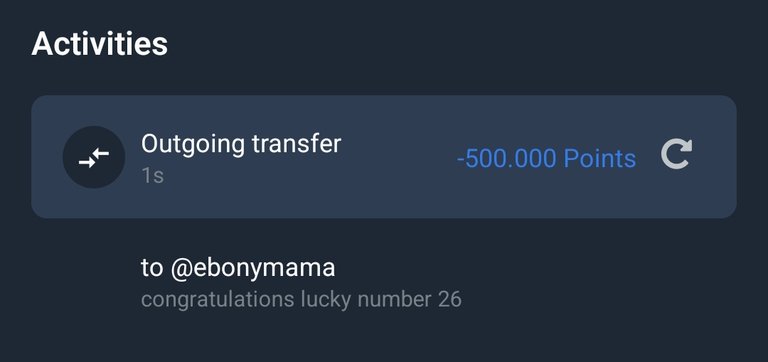Click the transfer arrows icon
768x362 pixels.
94,157
